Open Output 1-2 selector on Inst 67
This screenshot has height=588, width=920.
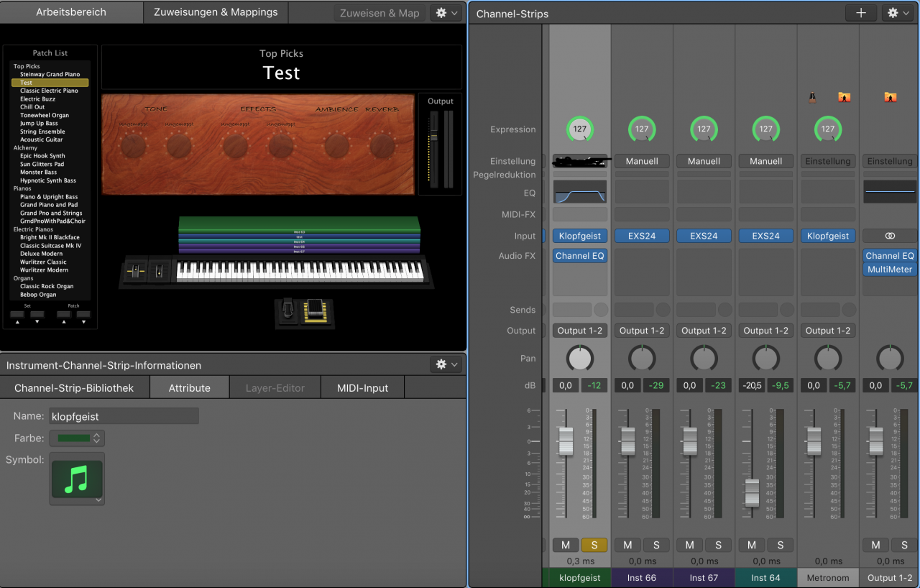tap(704, 331)
